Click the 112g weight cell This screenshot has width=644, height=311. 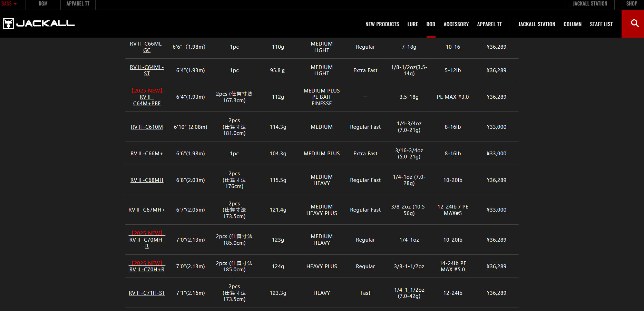(278, 97)
